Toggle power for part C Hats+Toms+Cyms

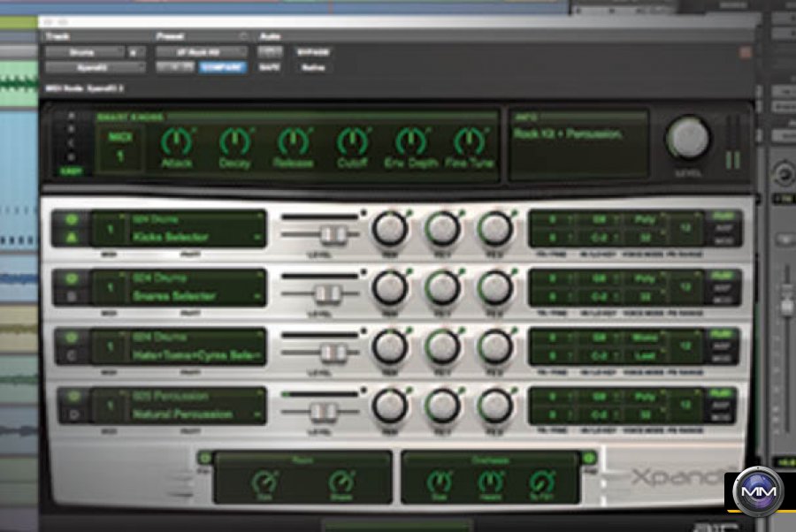click(72, 338)
